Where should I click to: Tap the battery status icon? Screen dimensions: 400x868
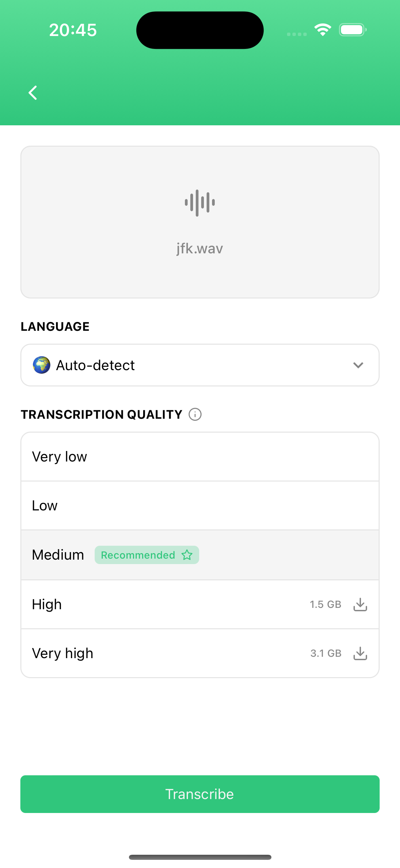pos(353,30)
